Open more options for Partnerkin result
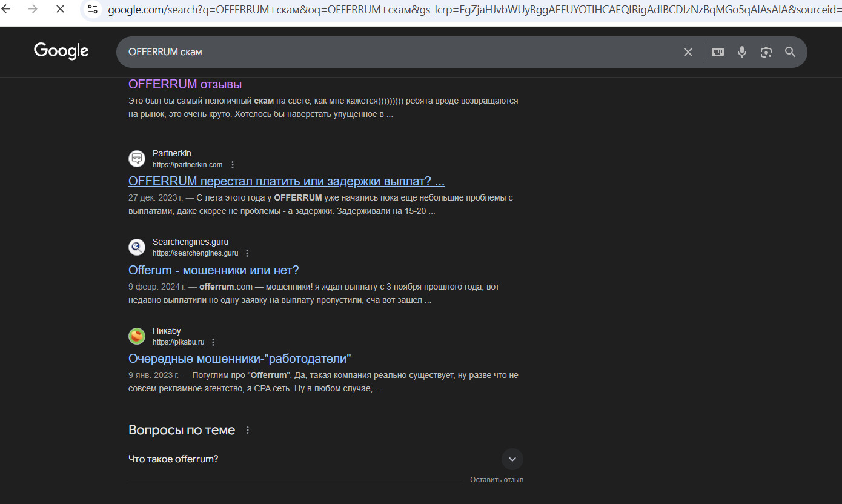 click(x=233, y=165)
